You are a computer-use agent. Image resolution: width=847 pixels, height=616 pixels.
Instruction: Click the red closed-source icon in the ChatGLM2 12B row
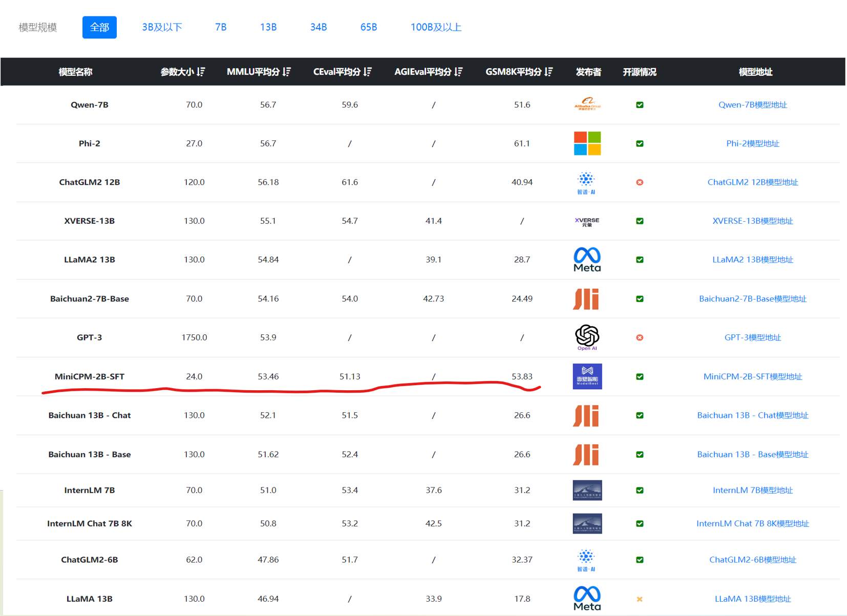(640, 182)
